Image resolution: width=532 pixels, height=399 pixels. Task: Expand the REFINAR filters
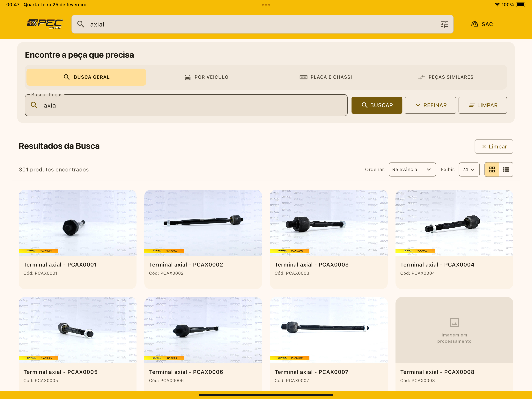click(x=430, y=105)
